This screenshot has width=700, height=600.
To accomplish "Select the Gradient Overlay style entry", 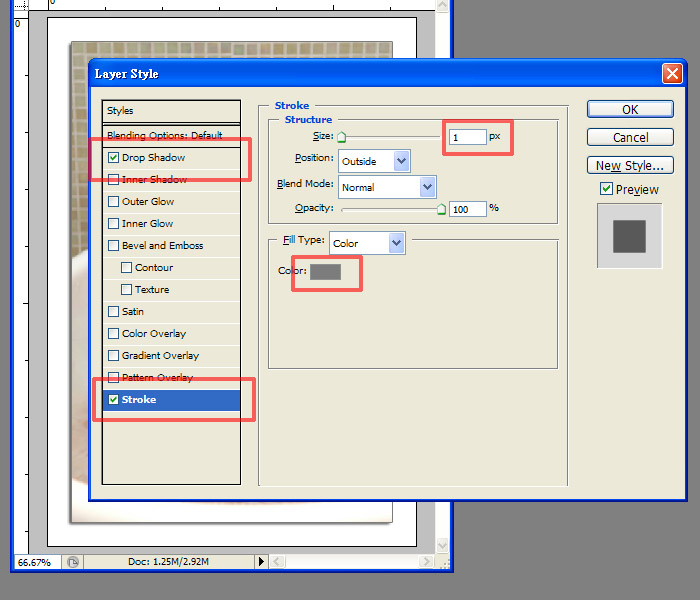I will point(160,356).
